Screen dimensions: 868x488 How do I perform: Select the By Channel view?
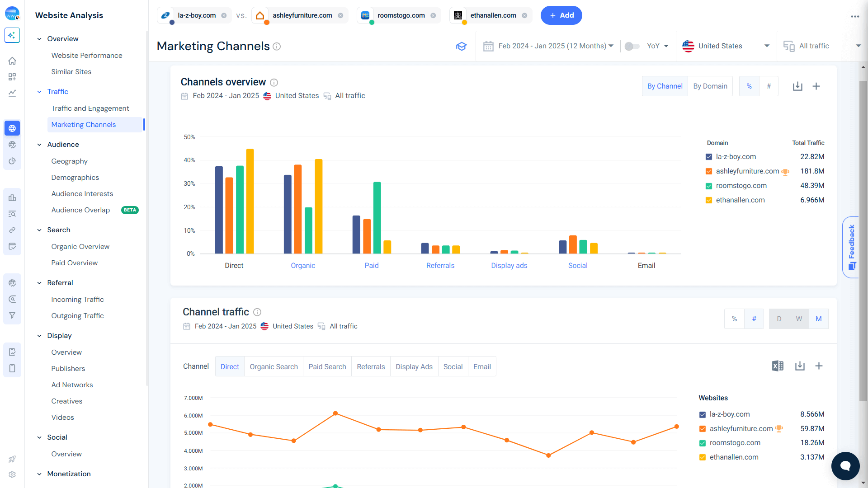(665, 86)
